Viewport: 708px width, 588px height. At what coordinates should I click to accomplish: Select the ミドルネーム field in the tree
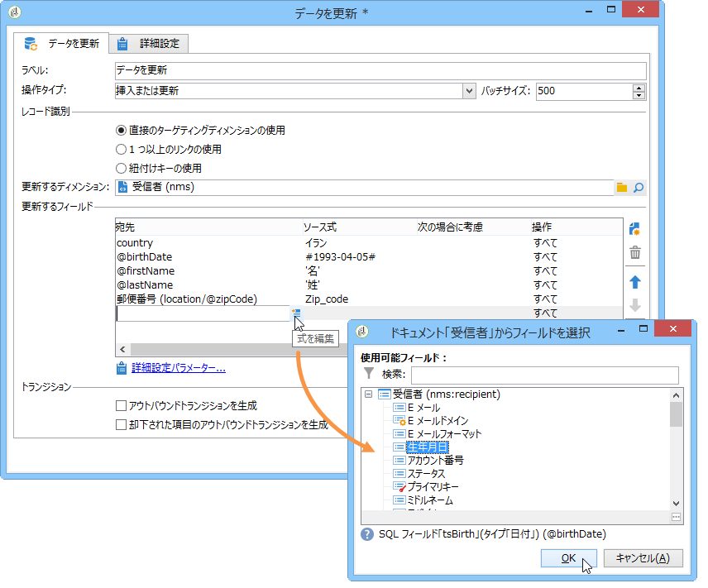[430, 500]
